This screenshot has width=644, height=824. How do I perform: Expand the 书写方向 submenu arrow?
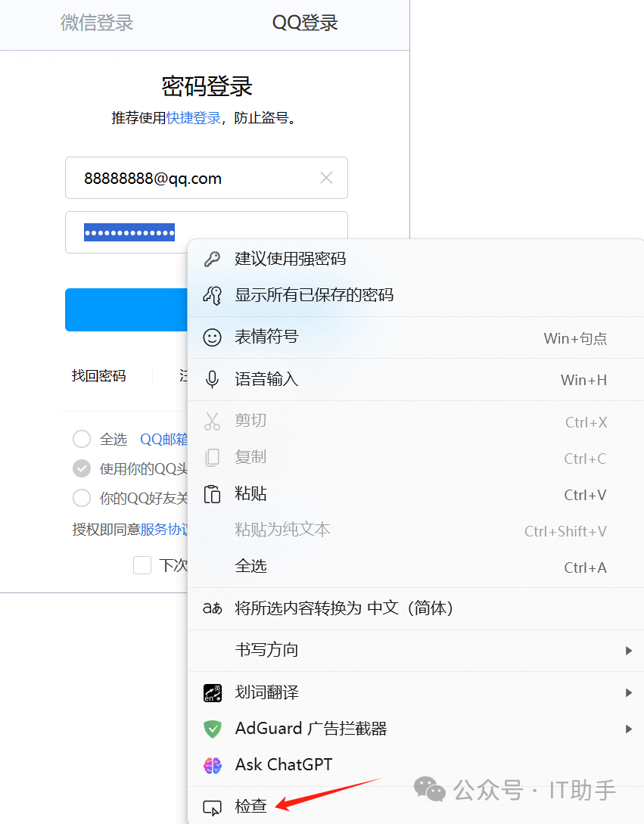[x=628, y=651]
